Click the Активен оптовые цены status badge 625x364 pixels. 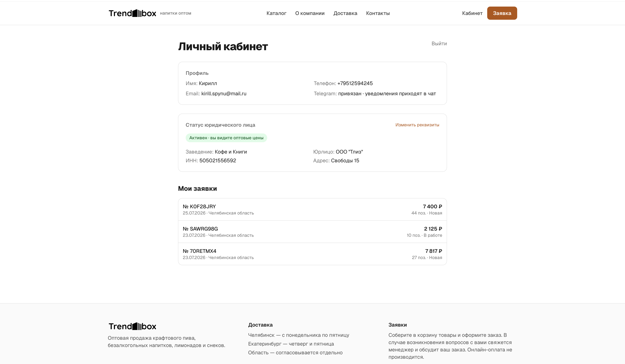pyautogui.click(x=226, y=138)
